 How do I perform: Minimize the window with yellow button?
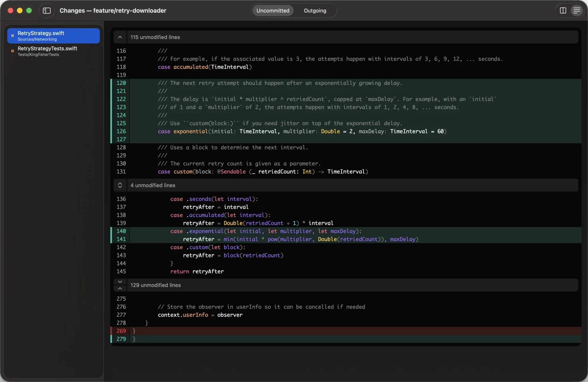coord(20,11)
